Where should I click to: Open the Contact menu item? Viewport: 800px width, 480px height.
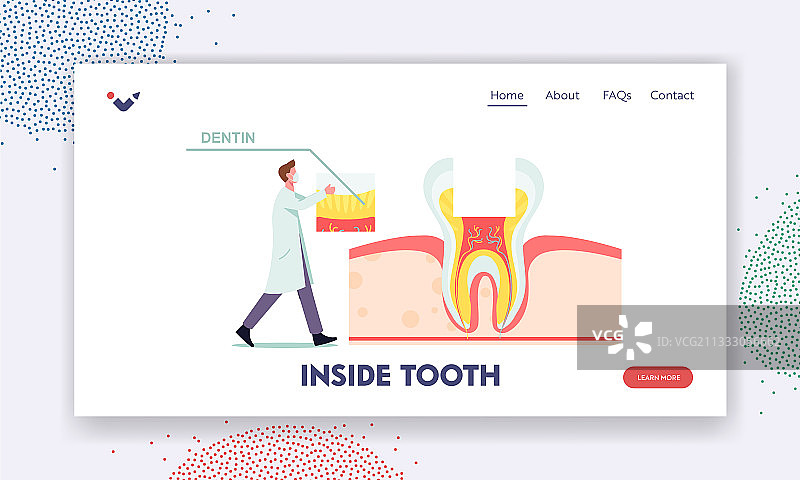[x=672, y=95]
